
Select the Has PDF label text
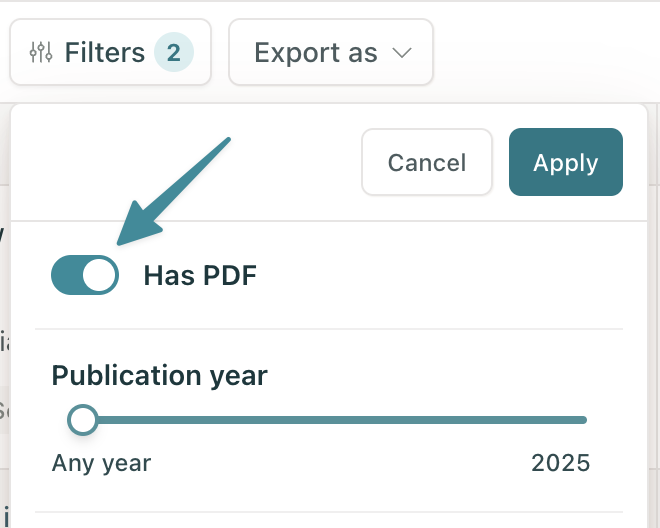[200, 275]
